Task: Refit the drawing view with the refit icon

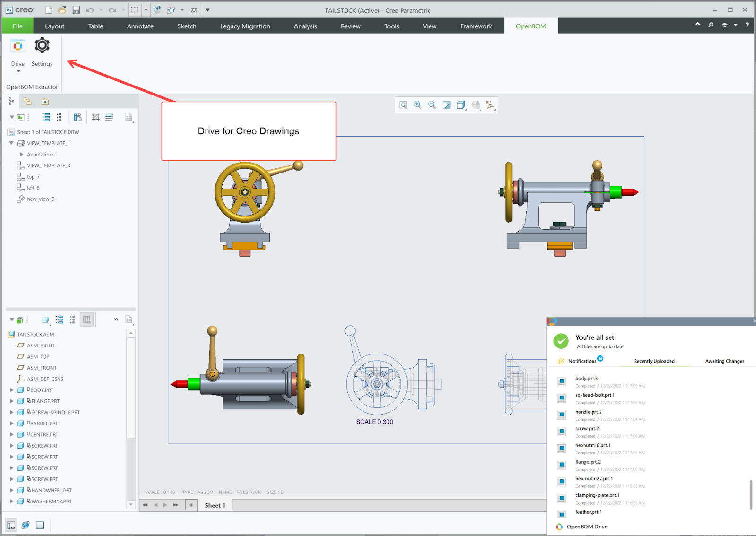Action: point(403,105)
